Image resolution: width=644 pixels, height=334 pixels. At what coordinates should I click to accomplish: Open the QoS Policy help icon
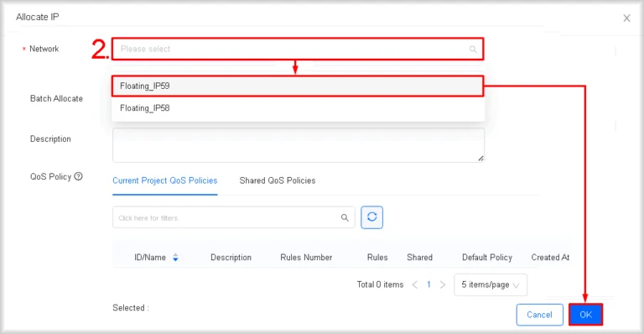(x=78, y=176)
